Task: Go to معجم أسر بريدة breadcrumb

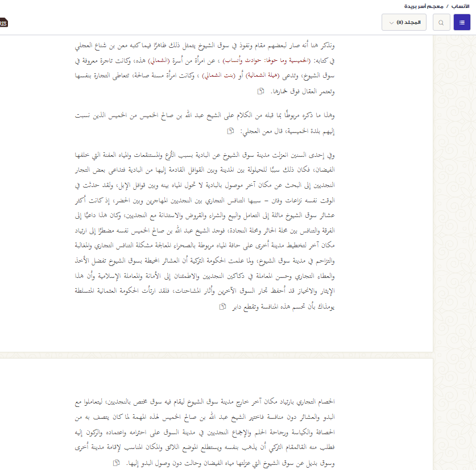Action: point(424,6)
